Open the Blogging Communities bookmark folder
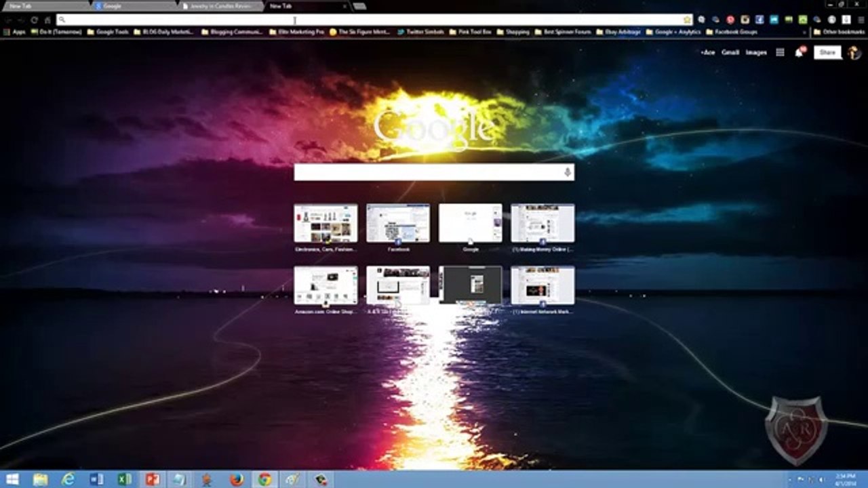This screenshot has height=488, width=868. (x=232, y=32)
